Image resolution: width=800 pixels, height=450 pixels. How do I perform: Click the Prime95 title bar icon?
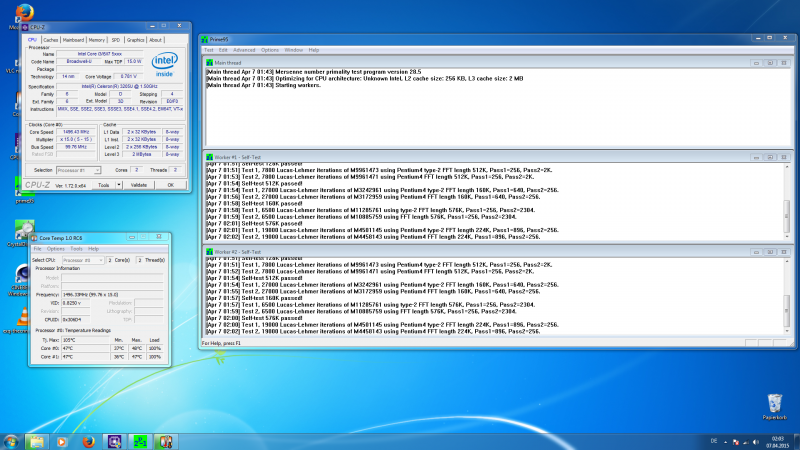[x=205, y=39]
